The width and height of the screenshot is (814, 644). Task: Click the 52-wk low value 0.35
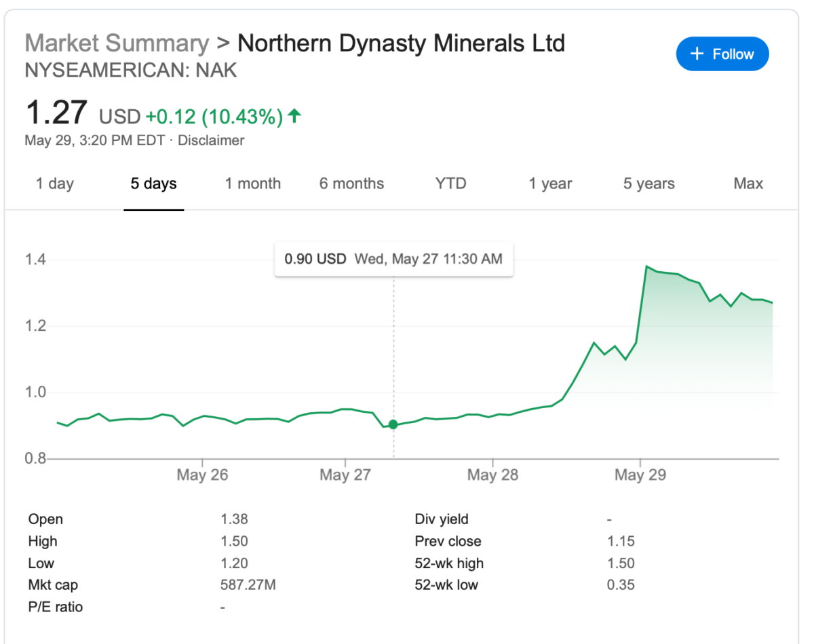click(621, 585)
